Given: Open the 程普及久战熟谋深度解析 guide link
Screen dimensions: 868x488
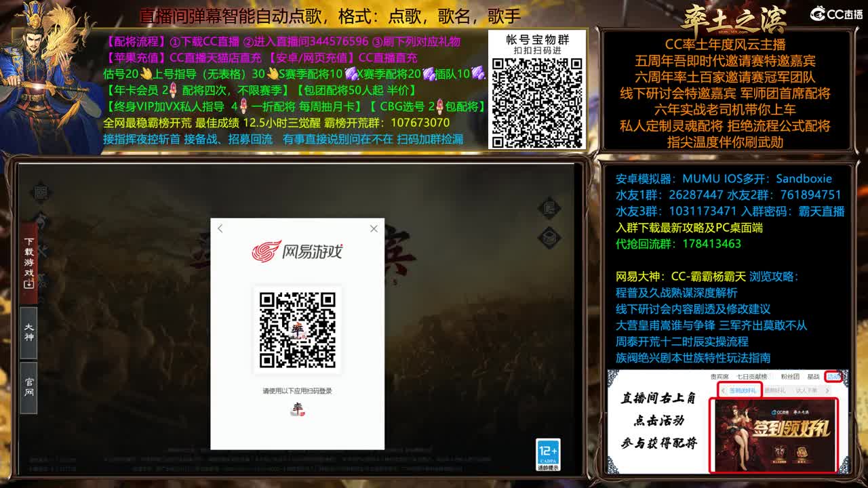Looking at the screenshot, I should [x=676, y=293].
